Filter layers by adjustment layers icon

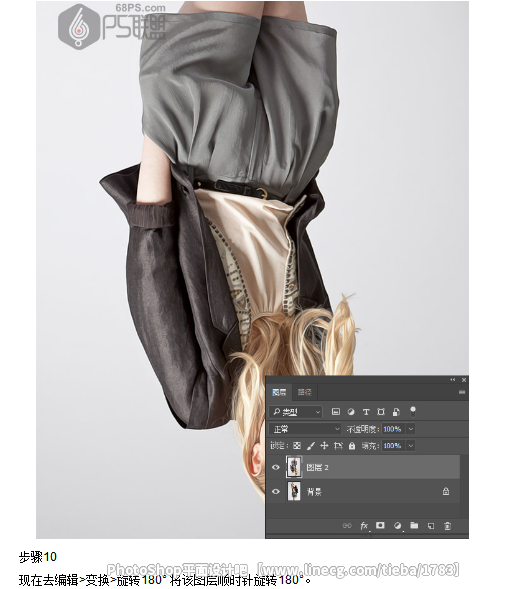coord(351,412)
